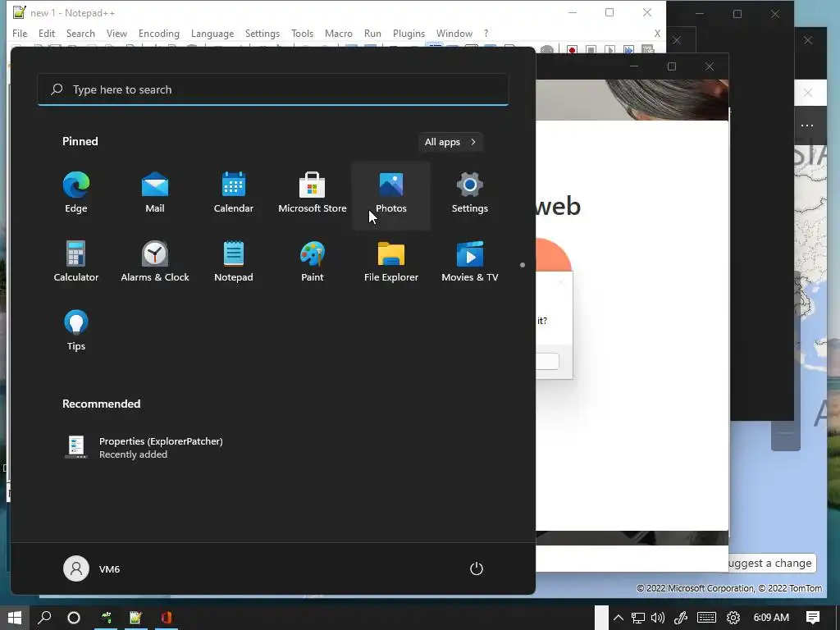Switch to Notepad++ taskbar icon
Screen dimensions: 840x630
point(135,618)
